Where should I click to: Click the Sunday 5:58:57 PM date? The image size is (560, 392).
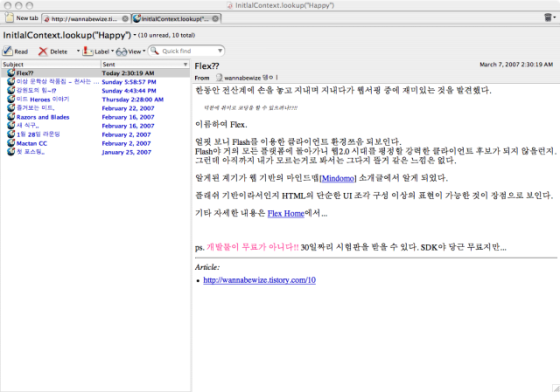coord(129,82)
